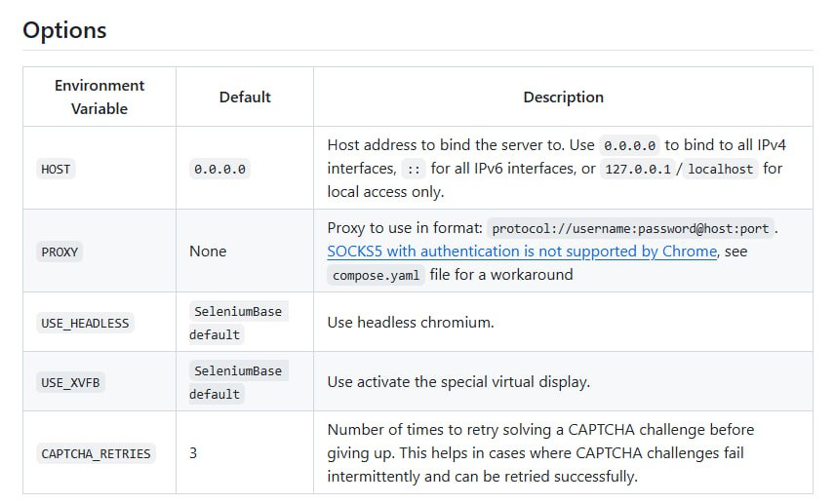Click the default value 3 for CAPTCHA_RETRIES
The width and height of the screenshot is (835, 504).
click(193, 453)
